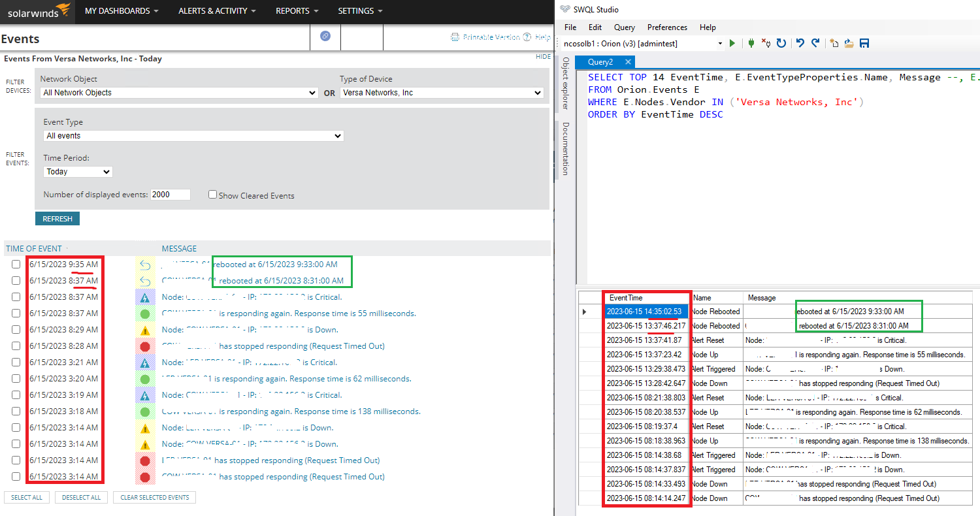Click the Redo arrow in SWQL Studio
Image resolution: width=980 pixels, height=516 pixels.
[x=815, y=43]
